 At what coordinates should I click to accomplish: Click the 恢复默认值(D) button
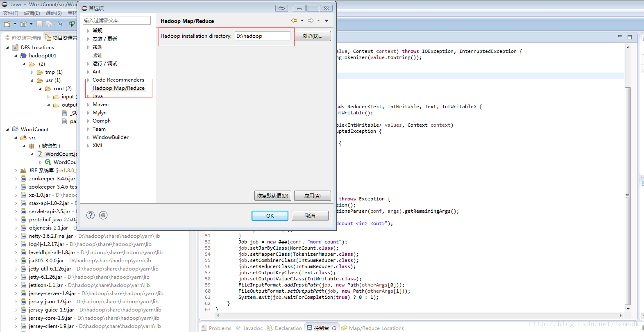(x=272, y=196)
